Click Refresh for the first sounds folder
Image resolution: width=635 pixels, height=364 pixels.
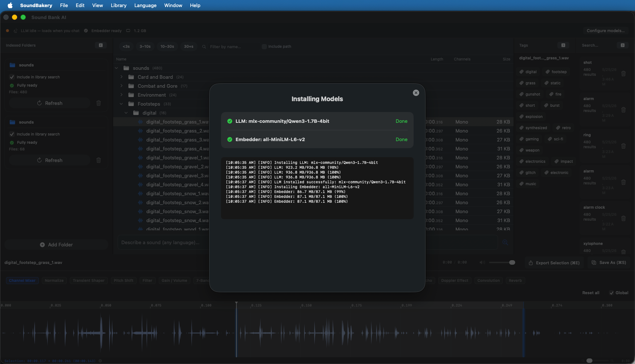(50, 103)
